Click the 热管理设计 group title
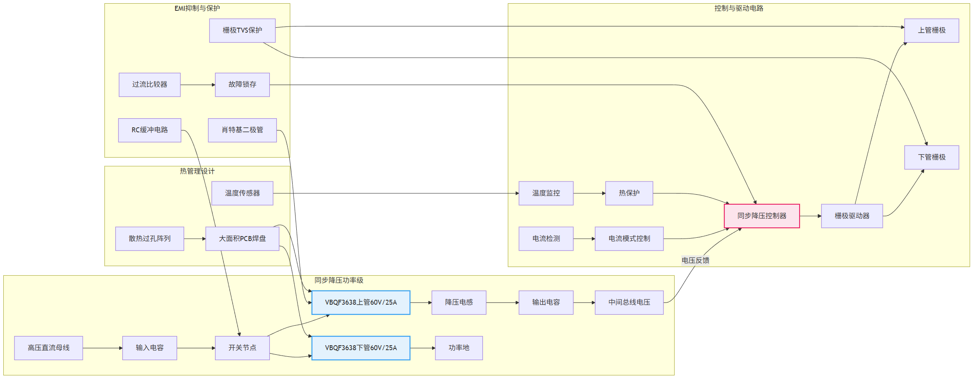Image resolution: width=980 pixels, height=382 pixels. [197, 171]
